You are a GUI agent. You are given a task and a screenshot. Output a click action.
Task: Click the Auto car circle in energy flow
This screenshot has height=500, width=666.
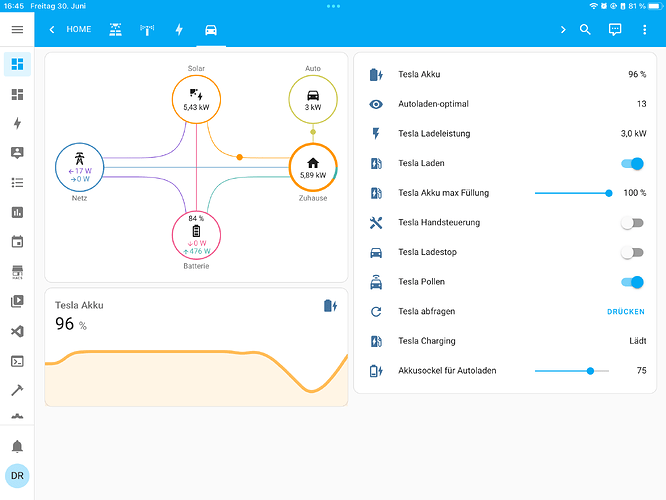(x=313, y=99)
